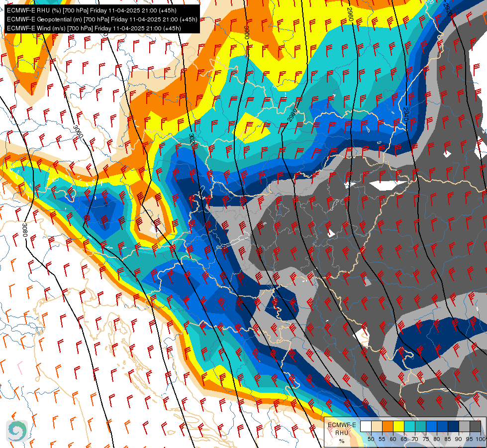
Task: Click the 3060 geopotential contour label
Action: point(78,131)
